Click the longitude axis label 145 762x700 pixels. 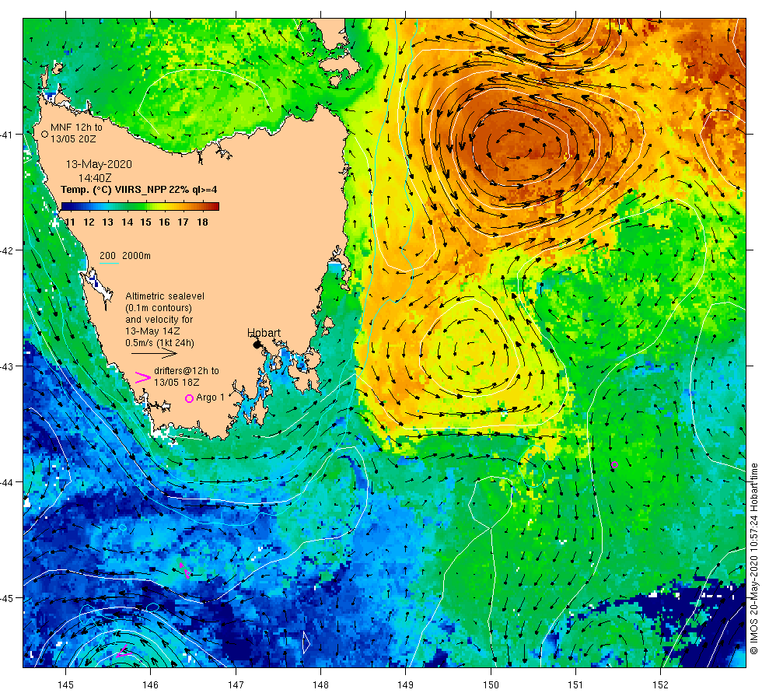[x=65, y=685]
